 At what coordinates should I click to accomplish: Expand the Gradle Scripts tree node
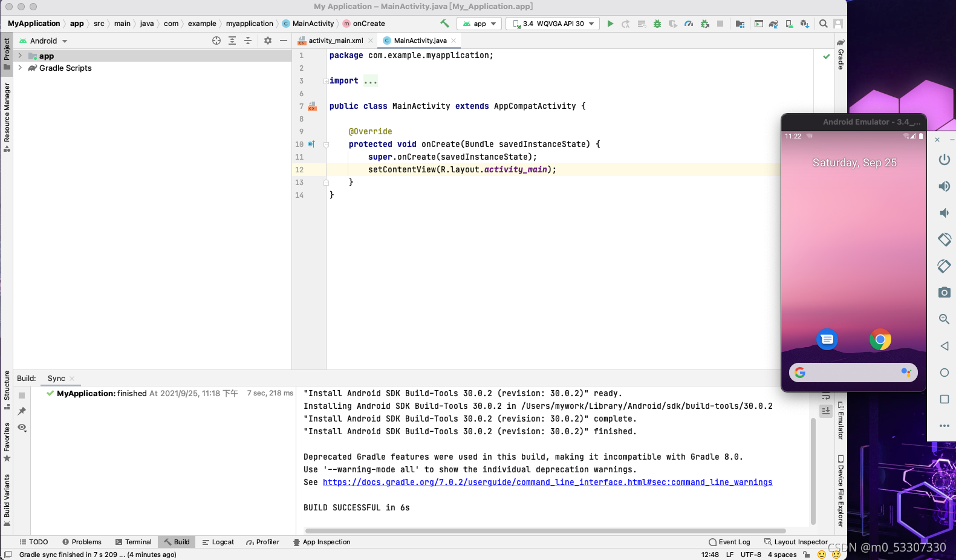[x=20, y=68]
